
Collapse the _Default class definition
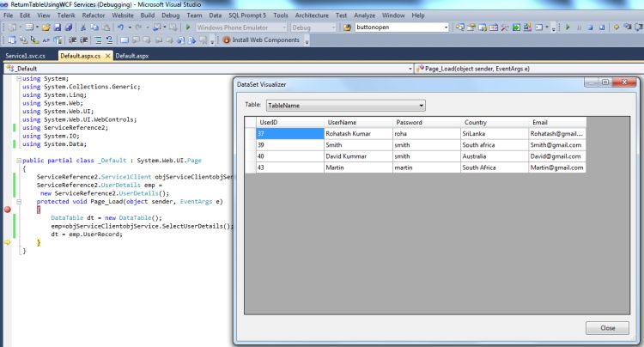click(x=19, y=161)
